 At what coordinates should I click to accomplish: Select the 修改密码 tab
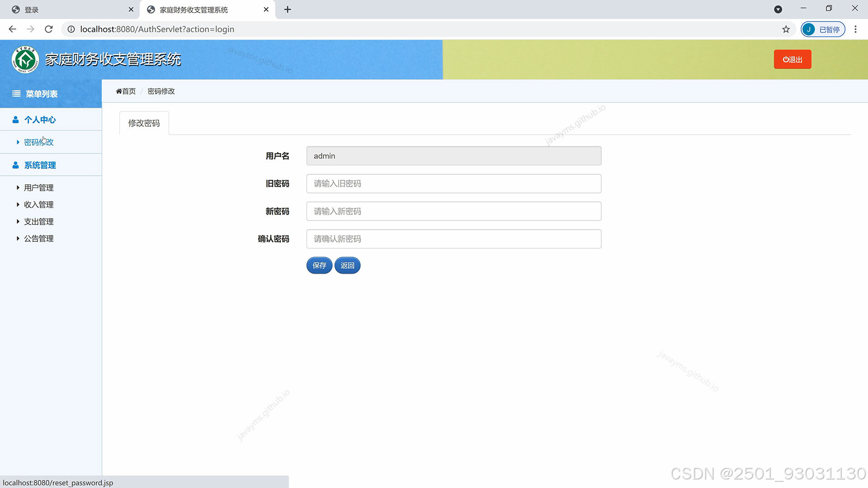pos(144,123)
